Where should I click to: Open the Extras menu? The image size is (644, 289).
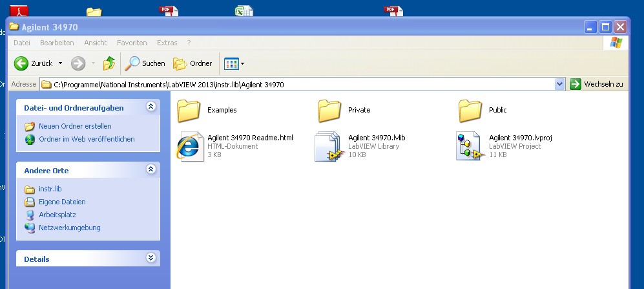click(167, 43)
